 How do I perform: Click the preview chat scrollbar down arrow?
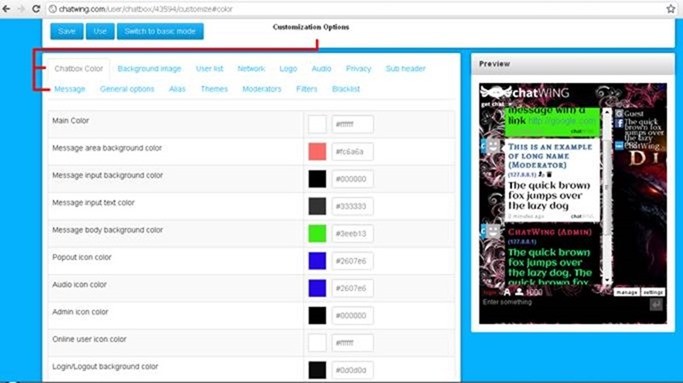(x=607, y=281)
